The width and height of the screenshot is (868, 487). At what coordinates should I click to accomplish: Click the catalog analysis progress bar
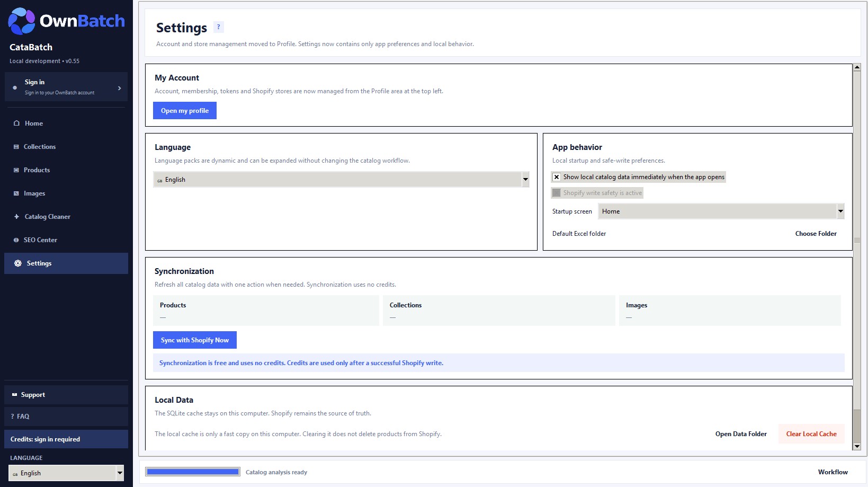(x=193, y=472)
